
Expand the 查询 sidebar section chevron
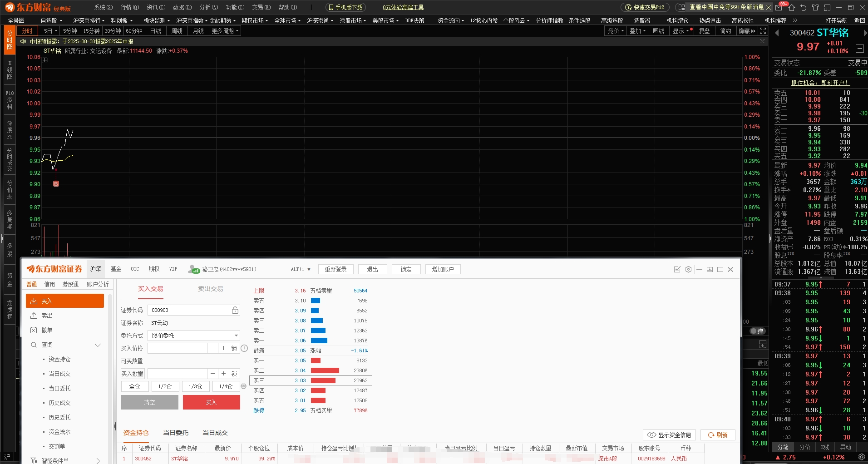click(x=98, y=345)
